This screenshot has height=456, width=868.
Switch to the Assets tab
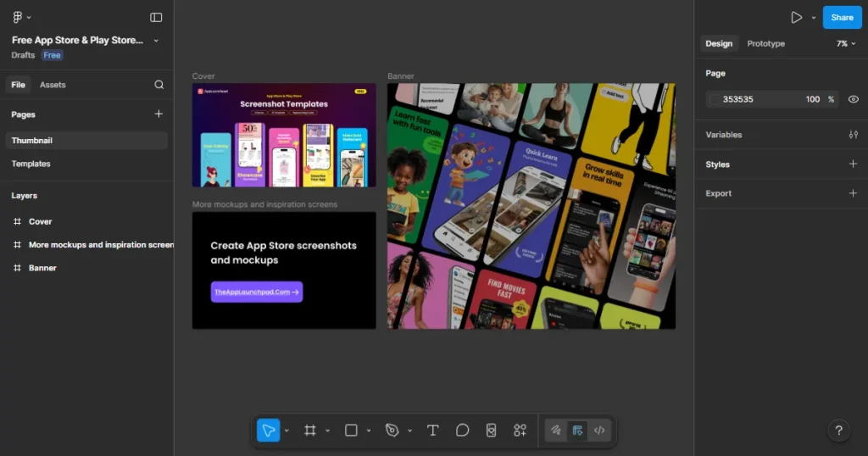[53, 85]
